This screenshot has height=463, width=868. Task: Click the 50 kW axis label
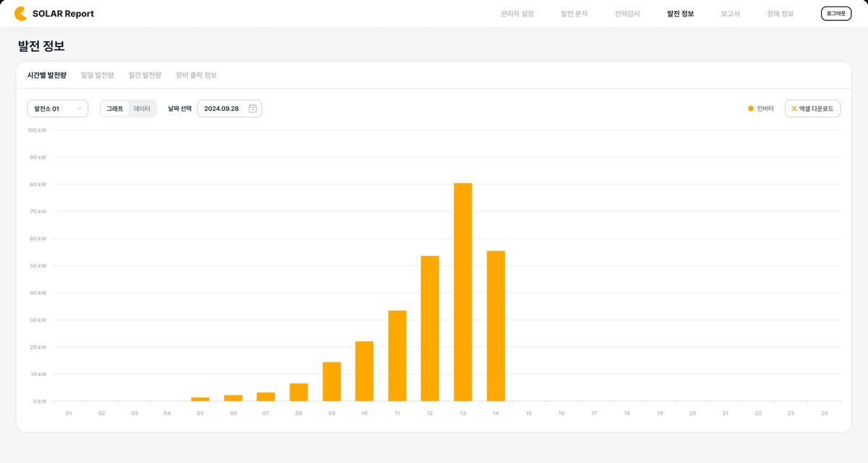point(38,266)
